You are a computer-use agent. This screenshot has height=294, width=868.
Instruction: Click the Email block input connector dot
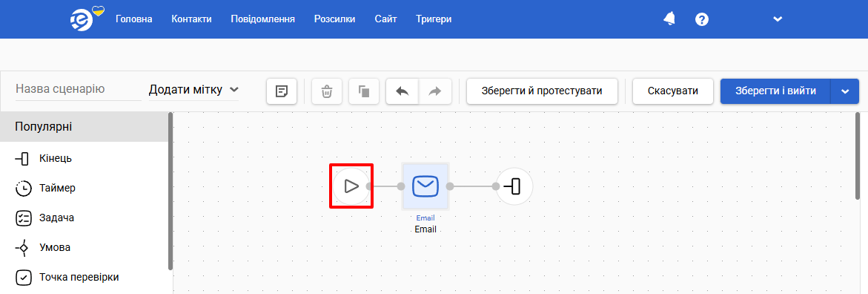click(x=401, y=186)
